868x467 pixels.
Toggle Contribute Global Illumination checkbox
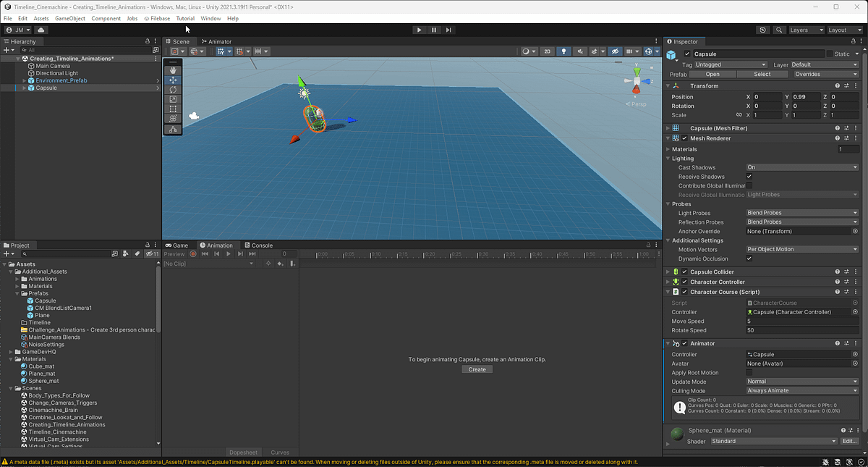pos(750,185)
